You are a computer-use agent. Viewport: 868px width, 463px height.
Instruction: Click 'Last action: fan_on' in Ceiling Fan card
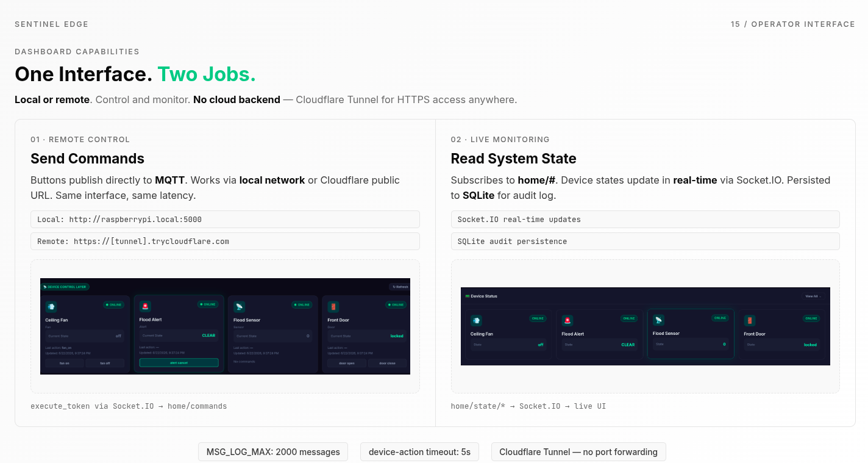[x=59, y=348]
